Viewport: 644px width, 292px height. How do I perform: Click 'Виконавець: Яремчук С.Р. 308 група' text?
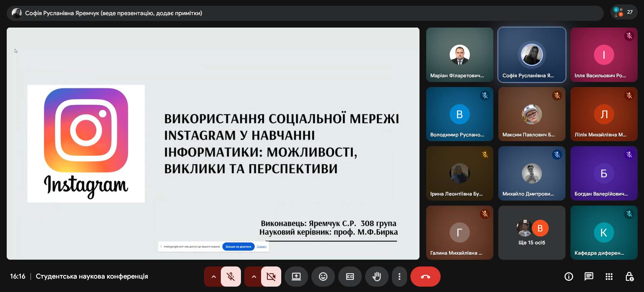(329, 223)
